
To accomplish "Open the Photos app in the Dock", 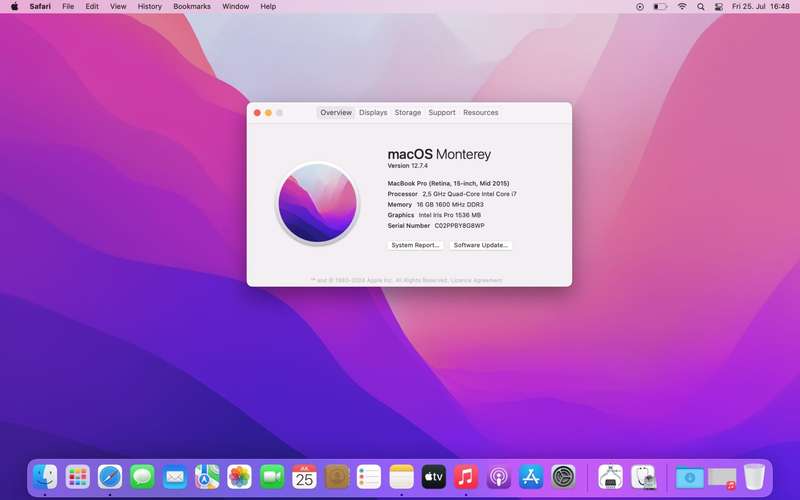I will (239, 477).
